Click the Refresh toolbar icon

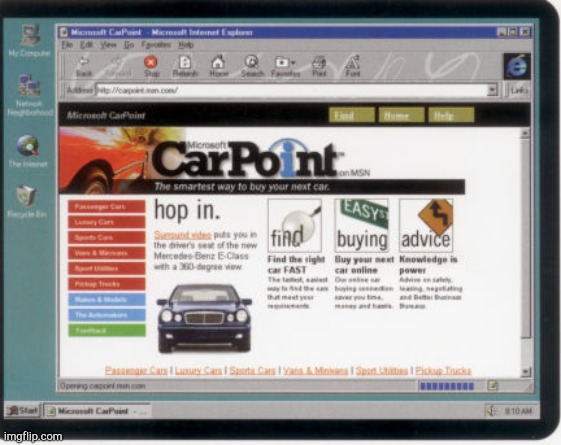tap(185, 66)
